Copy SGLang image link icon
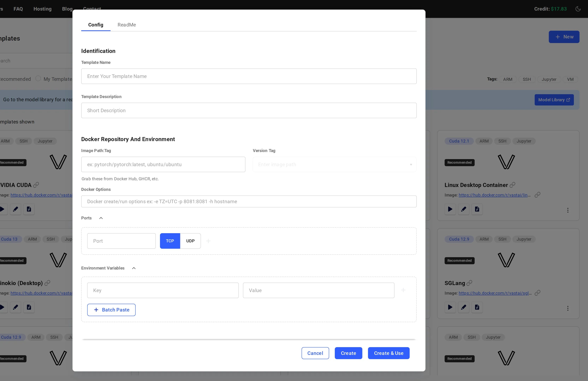The width and height of the screenshot is (588, 381). pyautogui.click(x=537, y=293)
